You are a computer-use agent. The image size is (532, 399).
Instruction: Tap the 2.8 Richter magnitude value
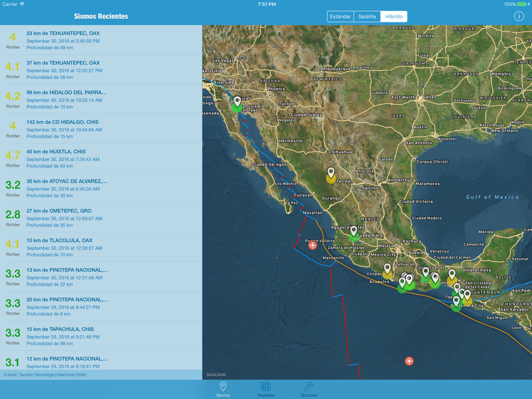click(x=13, y=215)
